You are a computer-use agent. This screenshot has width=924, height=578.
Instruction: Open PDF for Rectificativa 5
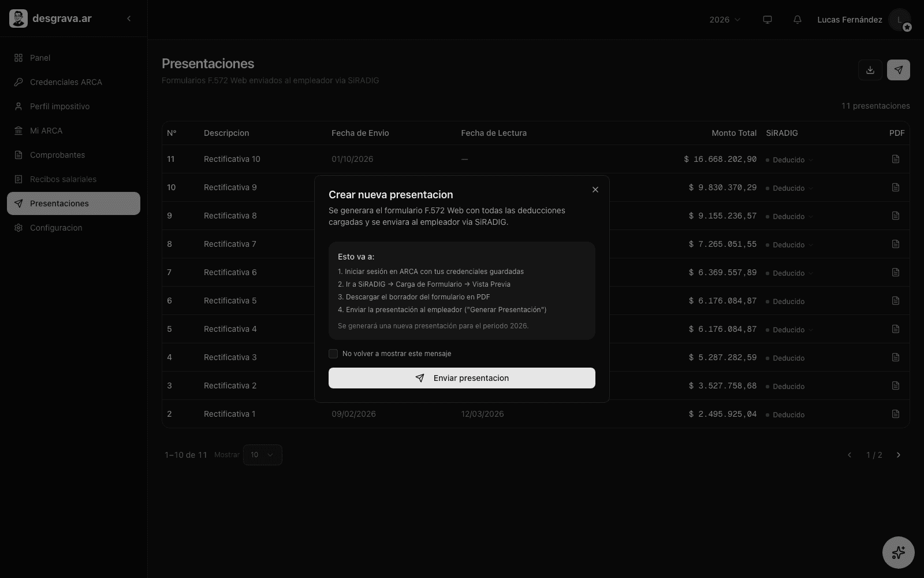pyautogui.click(x=896, y=301)
